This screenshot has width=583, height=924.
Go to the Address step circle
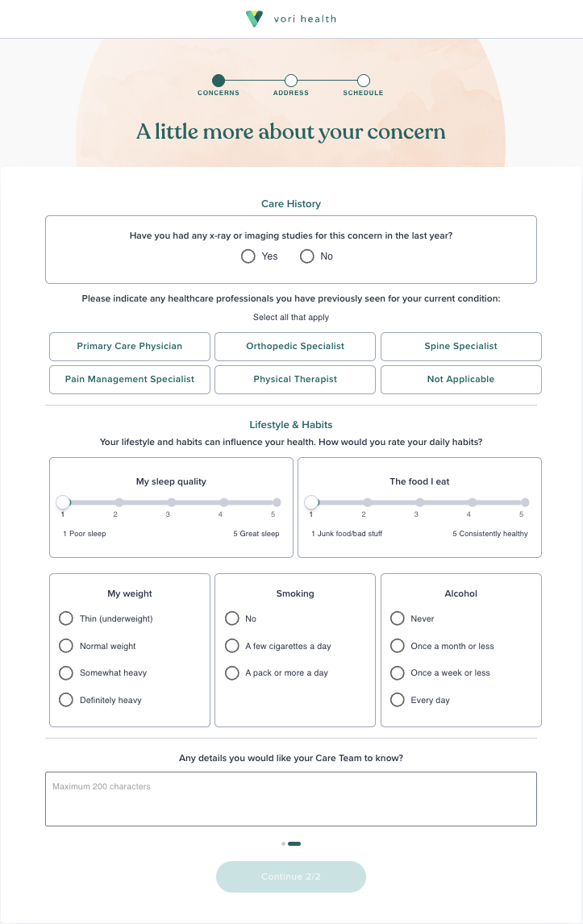pos(291,81)
